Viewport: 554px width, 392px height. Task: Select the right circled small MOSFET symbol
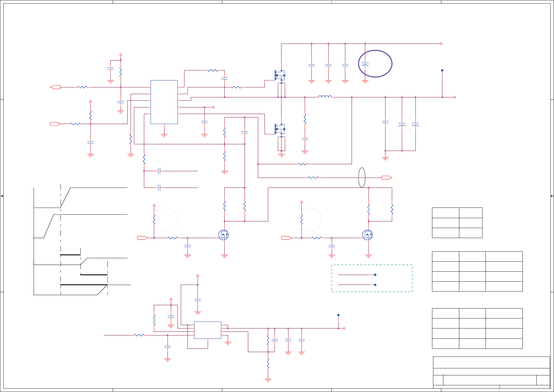click(368, 235)
